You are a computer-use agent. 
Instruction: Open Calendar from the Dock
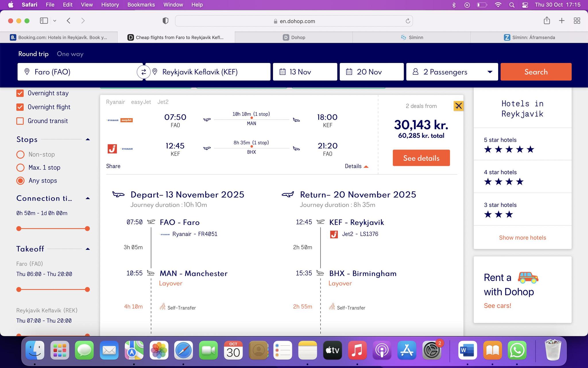233,350
